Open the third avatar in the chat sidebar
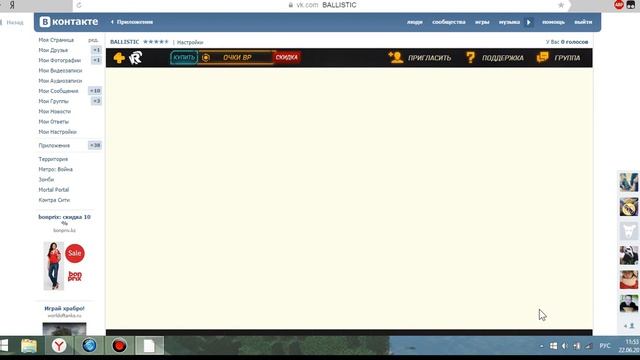The width and height of the screenshot is (640, 360). click(629, 231)
